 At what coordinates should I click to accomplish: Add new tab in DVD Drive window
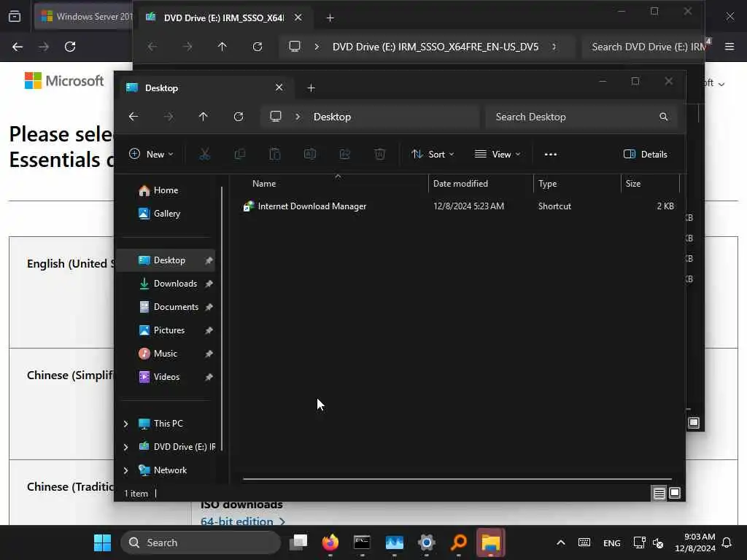click(x=330, y=17)
